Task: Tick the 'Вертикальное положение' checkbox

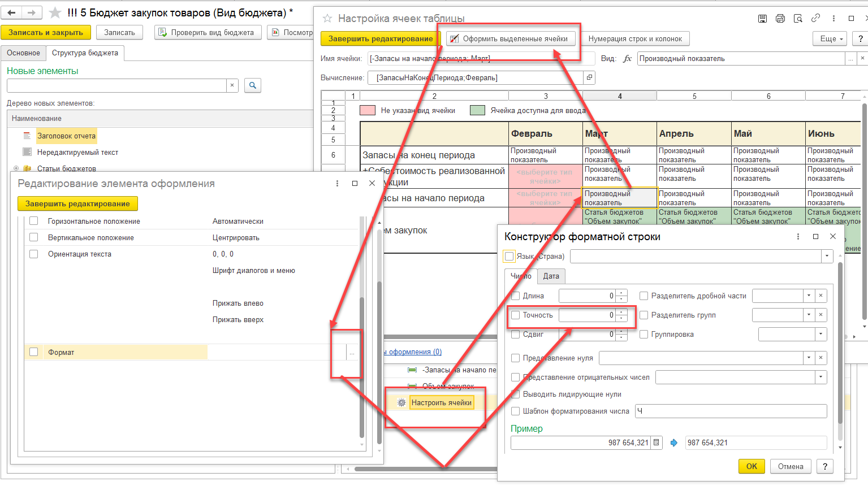Action: (34, 237)
